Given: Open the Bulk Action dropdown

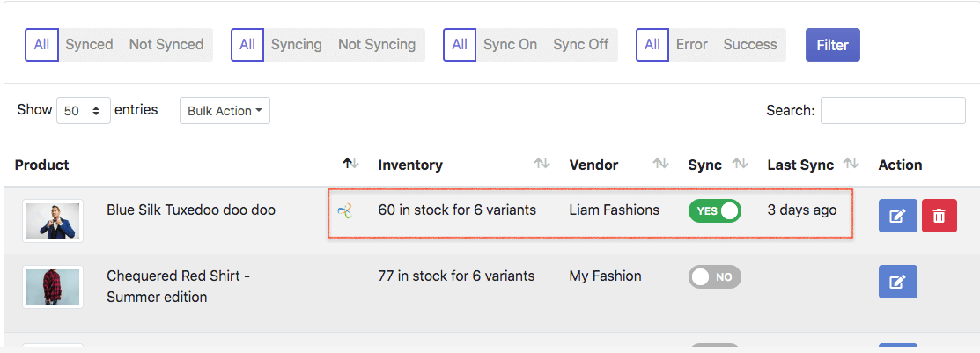Looking at the screenshot, I should [225, 111].
